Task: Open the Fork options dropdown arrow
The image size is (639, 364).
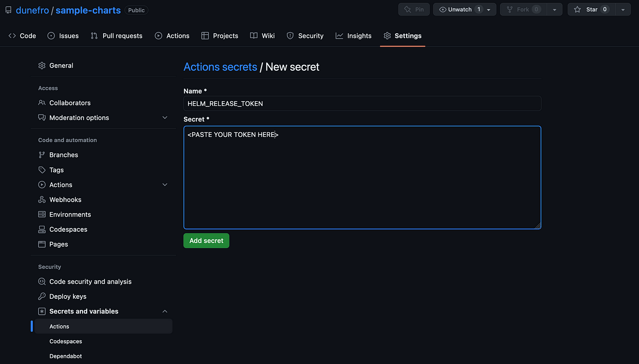Action: pyautogui.click(x=554, y=10)
